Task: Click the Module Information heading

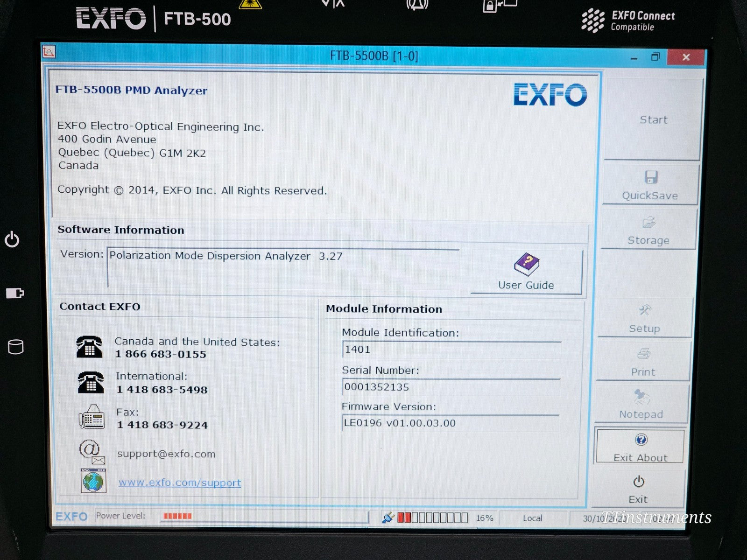Action: coord(384,309)
